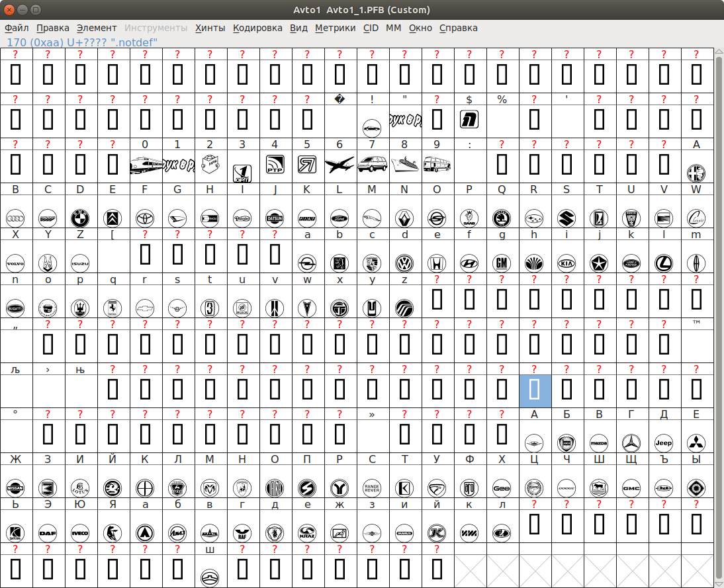The height and width of the screenshot is (588, 724).
Task: Select the train glyph under 0
Action: (146, 165)
